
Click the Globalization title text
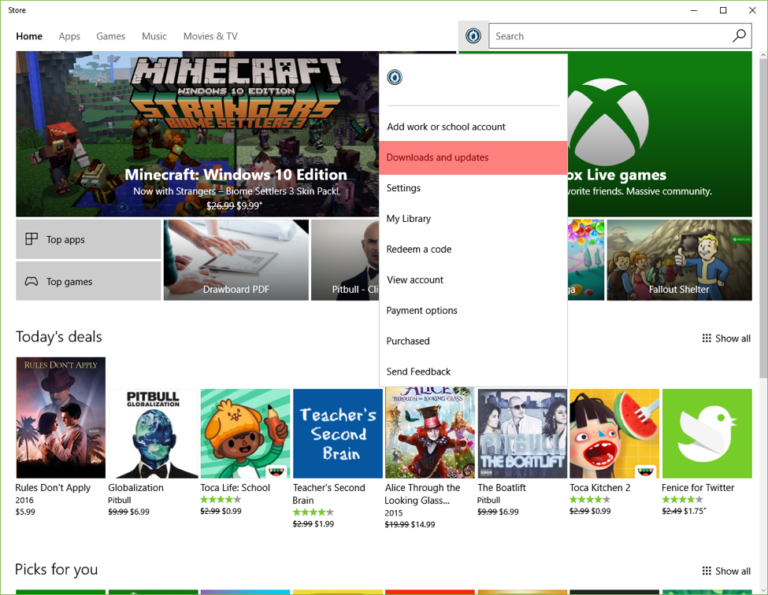click(136, 488)
